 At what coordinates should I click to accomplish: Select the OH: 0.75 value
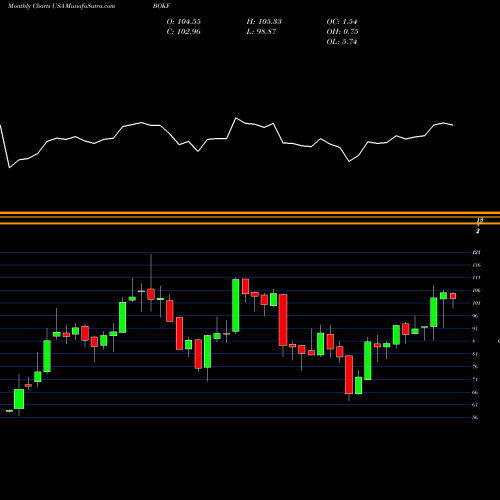tap(342, 32)
